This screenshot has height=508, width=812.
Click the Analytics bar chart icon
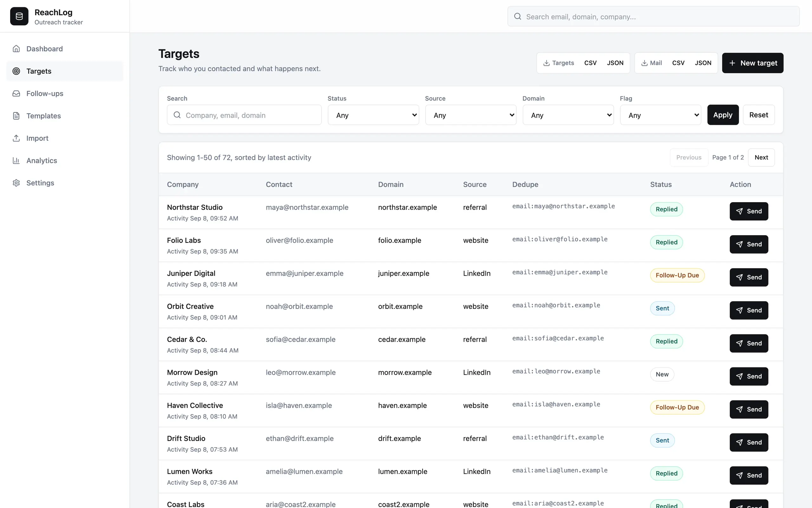coord(16,161)
